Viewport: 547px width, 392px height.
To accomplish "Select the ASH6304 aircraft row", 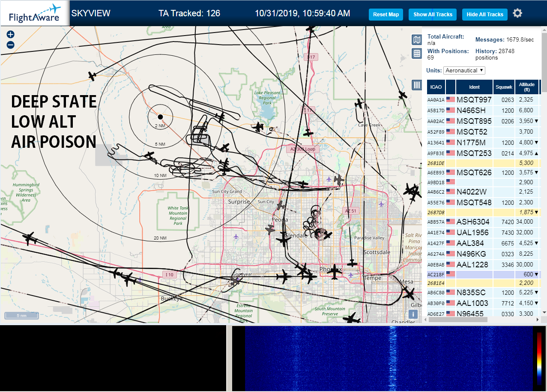I will point(483,221).
